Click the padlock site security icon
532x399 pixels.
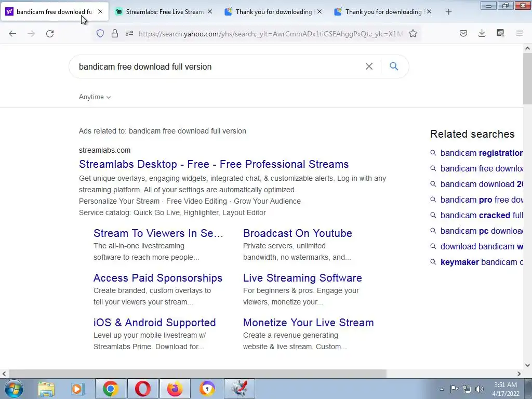click(115, 33)
